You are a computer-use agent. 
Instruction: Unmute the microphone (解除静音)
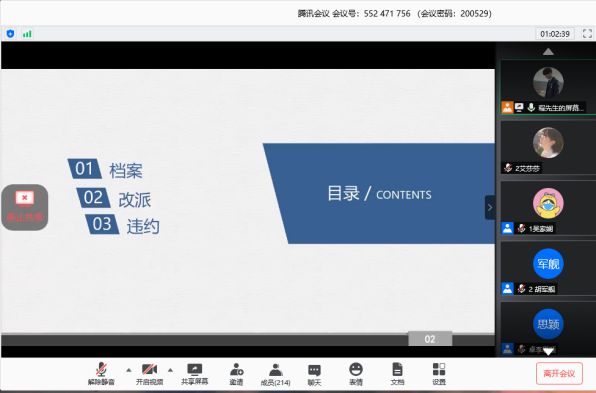pyautogui.click(x=101, y=374)
